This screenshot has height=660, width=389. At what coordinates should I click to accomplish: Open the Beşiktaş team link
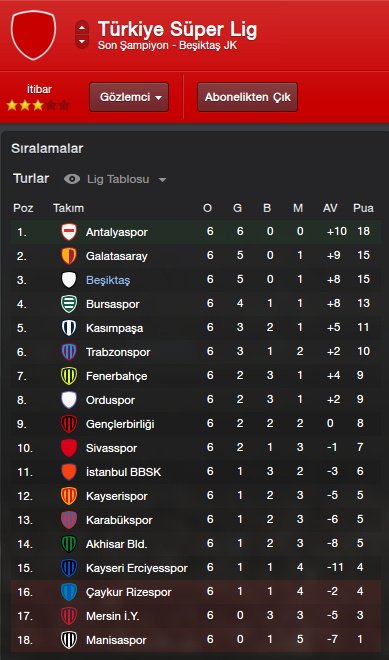108,280
